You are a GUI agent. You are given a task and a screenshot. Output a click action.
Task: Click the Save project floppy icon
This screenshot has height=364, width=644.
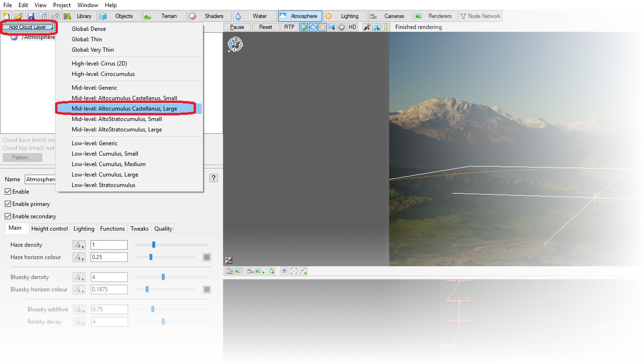(31, 16)
